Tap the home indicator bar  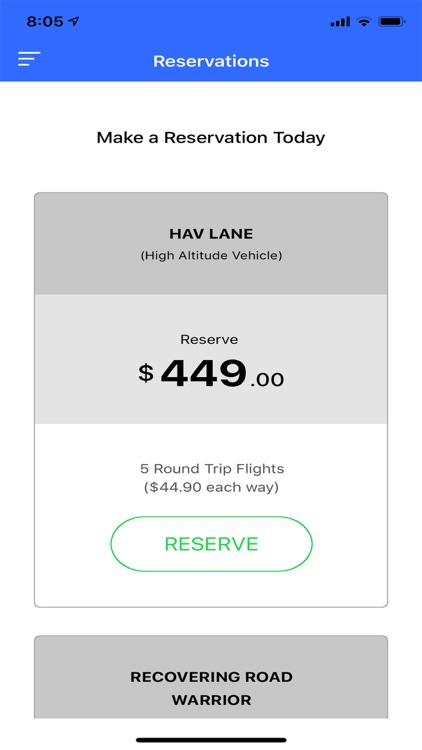(x=211, y=740)
